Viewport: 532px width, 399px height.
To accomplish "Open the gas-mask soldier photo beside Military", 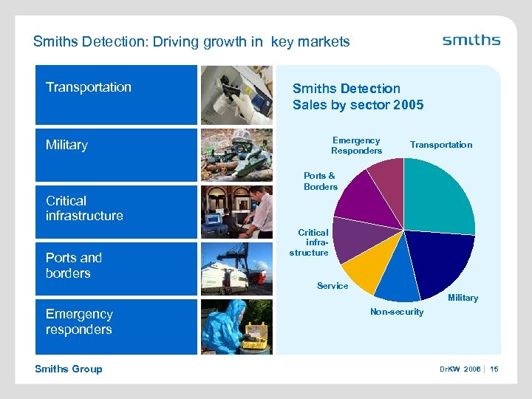I will (x=236, y=155).
